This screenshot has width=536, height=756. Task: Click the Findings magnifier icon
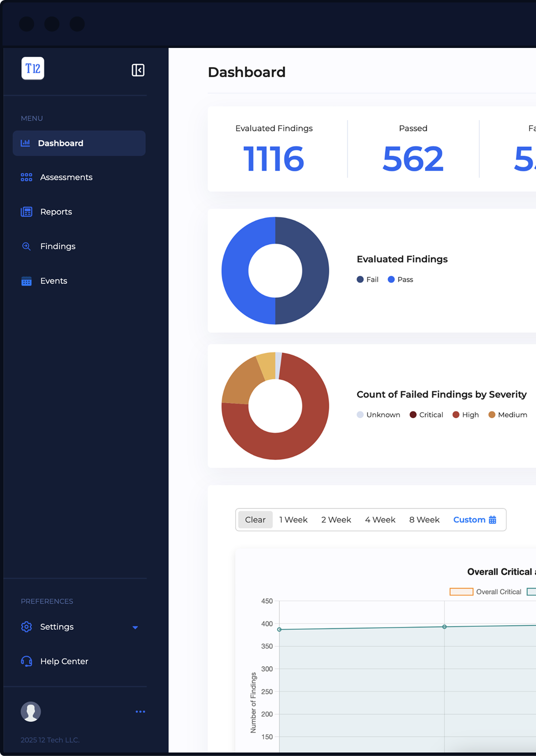pyautogui.click(x=27, y=246)
